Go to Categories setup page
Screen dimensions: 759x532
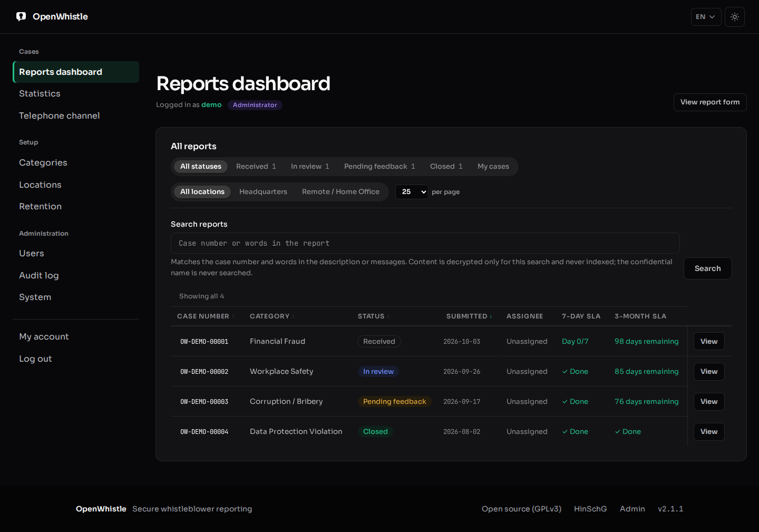tap(76, 163)
